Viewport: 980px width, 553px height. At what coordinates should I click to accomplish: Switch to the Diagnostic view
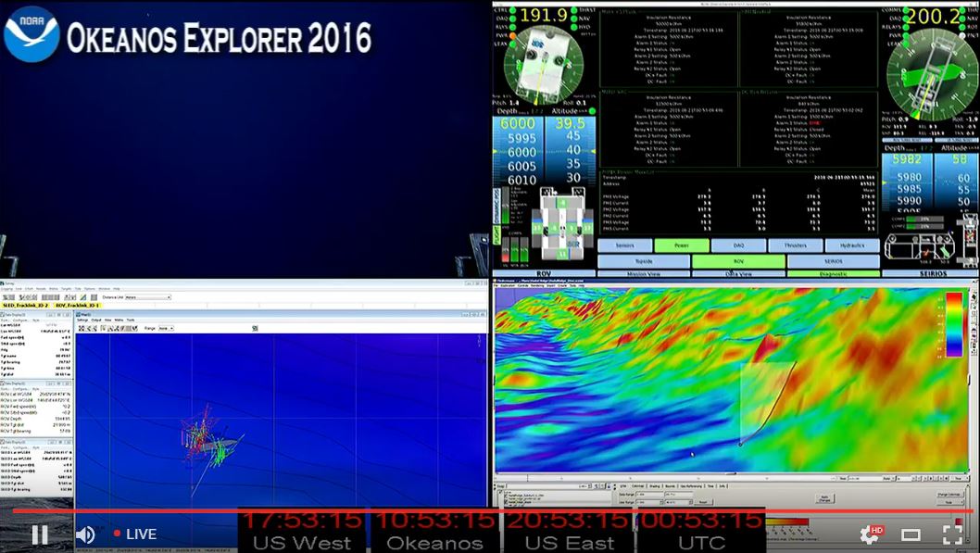click(x=833, y=273)
